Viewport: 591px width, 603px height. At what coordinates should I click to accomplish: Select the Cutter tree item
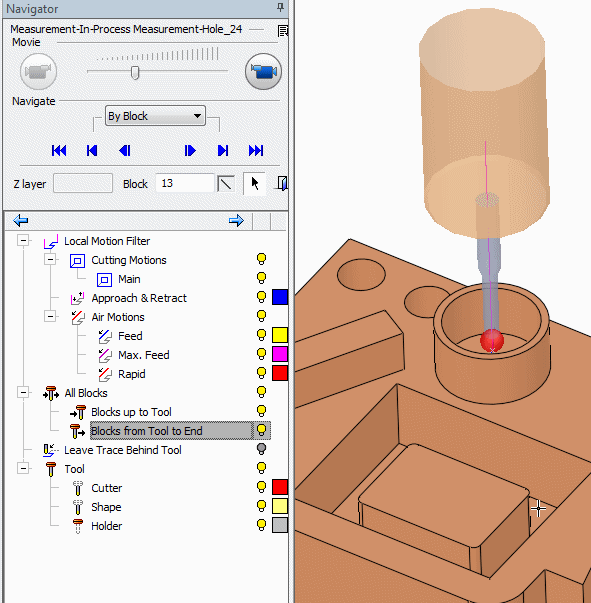(107, 488)
